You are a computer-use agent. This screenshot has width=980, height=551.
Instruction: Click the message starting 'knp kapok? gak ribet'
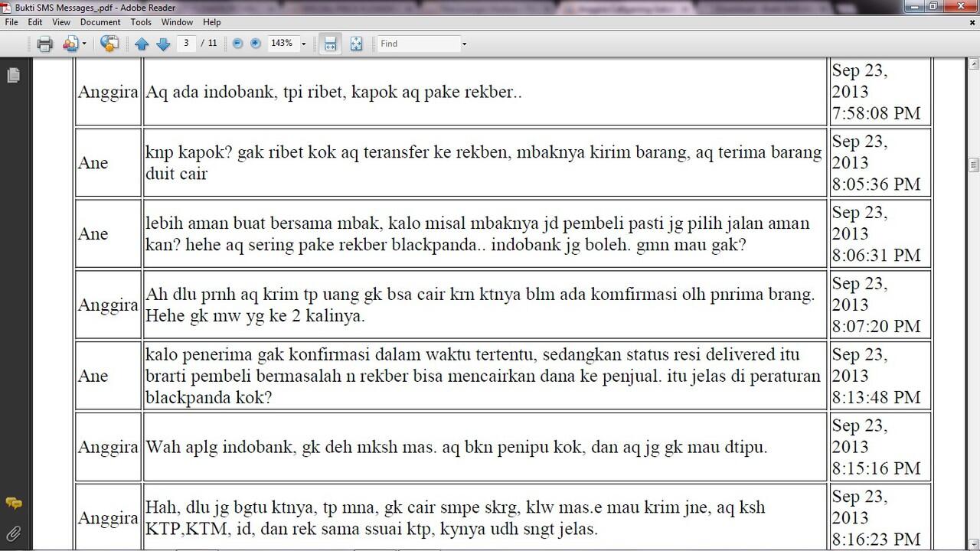[x=484, y=163]
